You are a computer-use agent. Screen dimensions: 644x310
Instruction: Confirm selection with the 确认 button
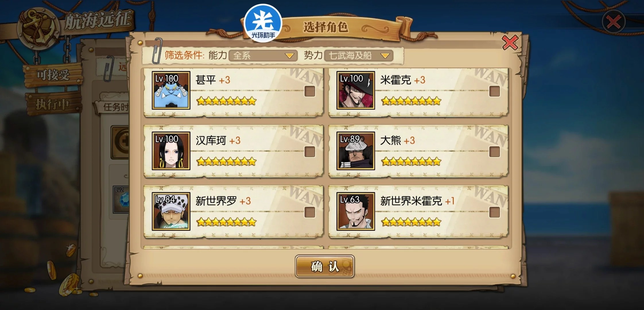click(x=325, y=266)
